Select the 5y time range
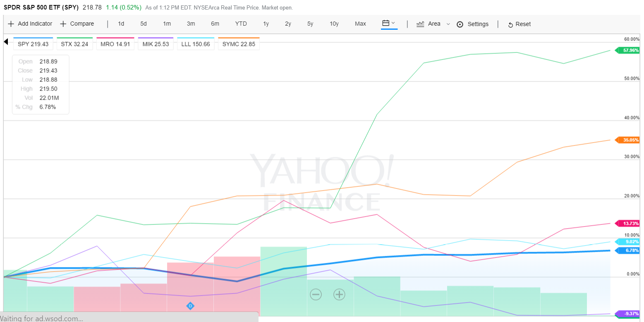 pos(310,24)
